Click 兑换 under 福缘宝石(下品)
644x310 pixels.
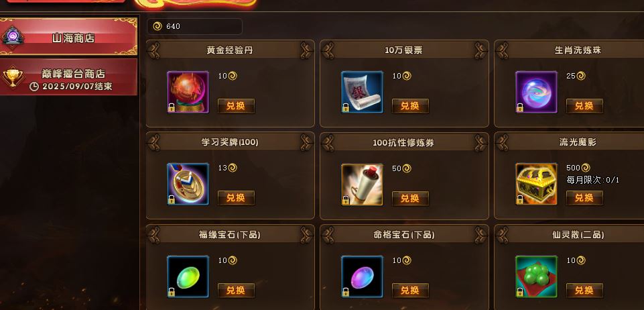click(x=236, y=291)
